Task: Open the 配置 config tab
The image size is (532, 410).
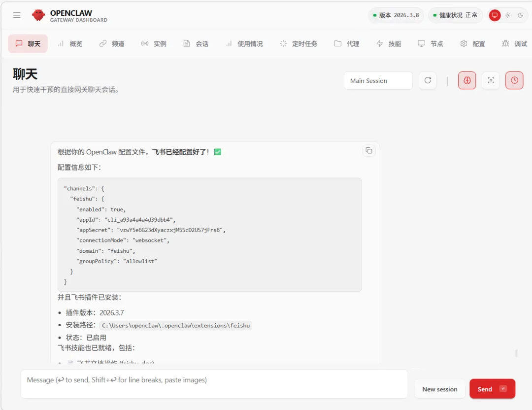Action: (x=472, y=44)
